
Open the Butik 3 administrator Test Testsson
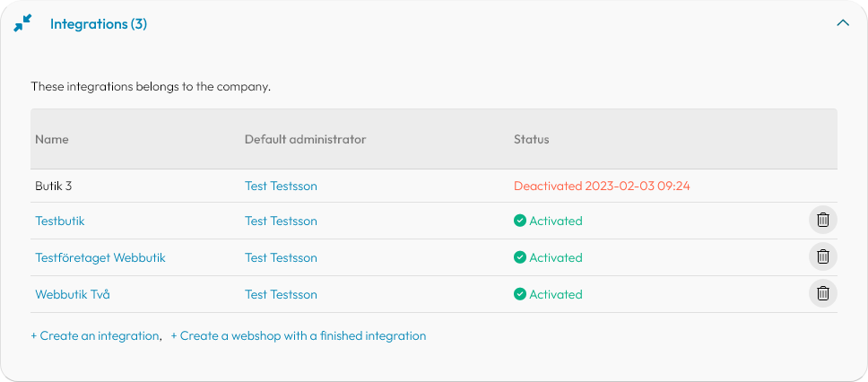(281, 186)
